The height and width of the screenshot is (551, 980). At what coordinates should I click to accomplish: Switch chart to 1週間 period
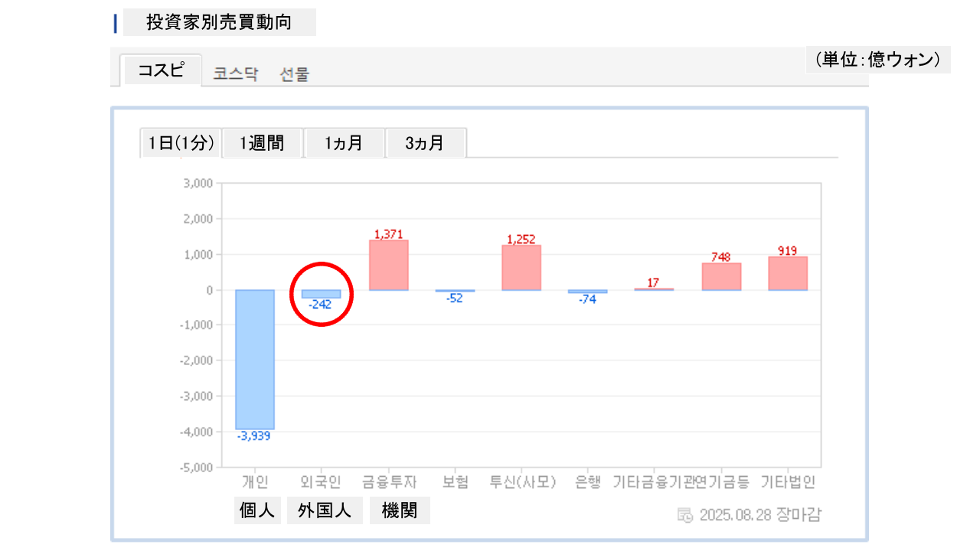point(262,143)
